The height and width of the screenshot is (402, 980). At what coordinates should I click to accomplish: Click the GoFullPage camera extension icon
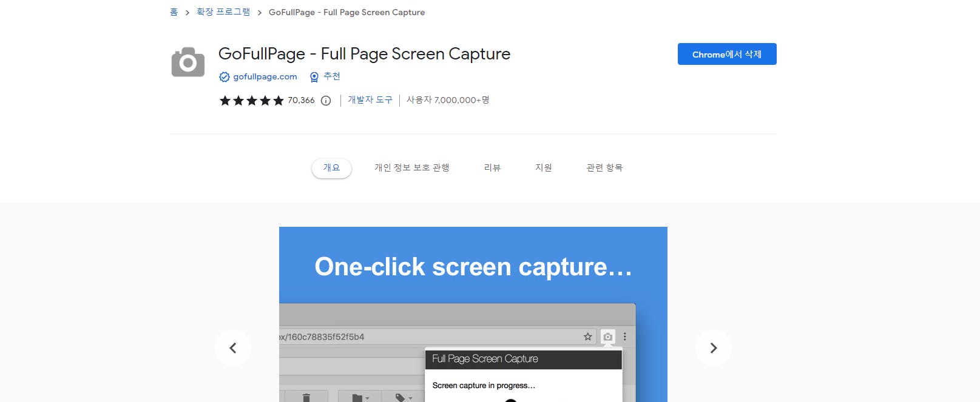188,62
